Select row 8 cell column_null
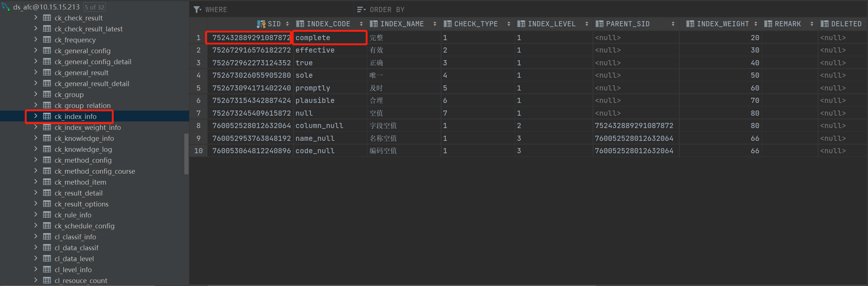Screen dimensions: 868x286 [x=319, y=126]
